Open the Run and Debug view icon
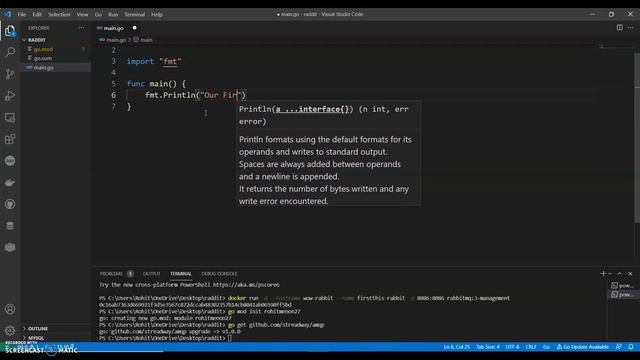 pos(10,96)
